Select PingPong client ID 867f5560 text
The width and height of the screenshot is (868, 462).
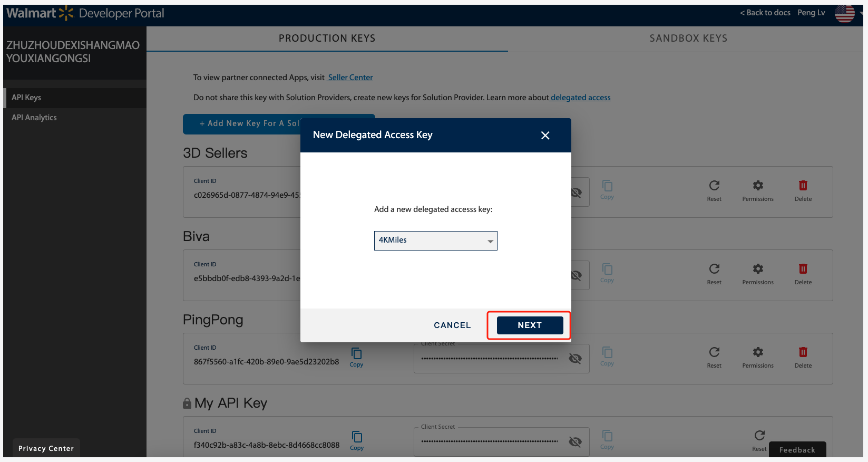(x=267, y=362)
